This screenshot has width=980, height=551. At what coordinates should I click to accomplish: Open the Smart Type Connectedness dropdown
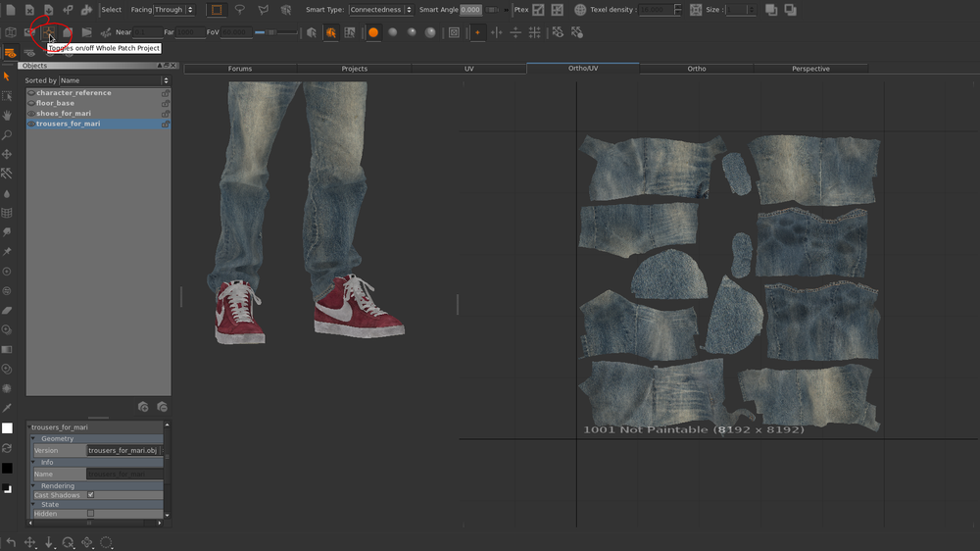click(x=381, y=10)
